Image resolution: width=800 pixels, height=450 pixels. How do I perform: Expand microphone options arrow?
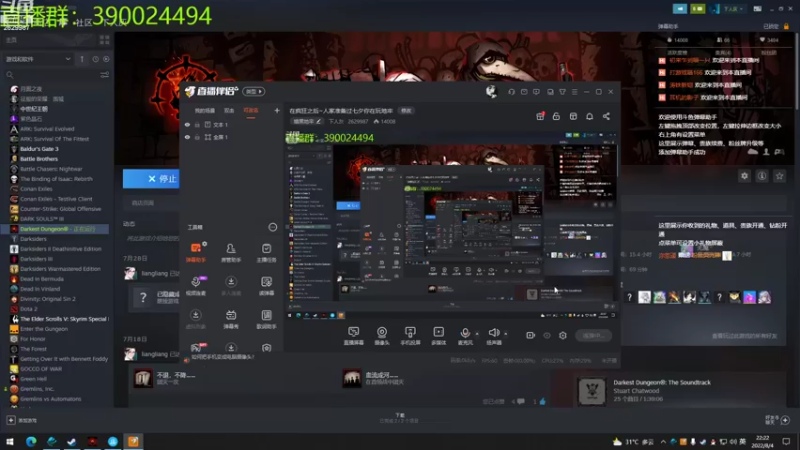pos(477,334)
